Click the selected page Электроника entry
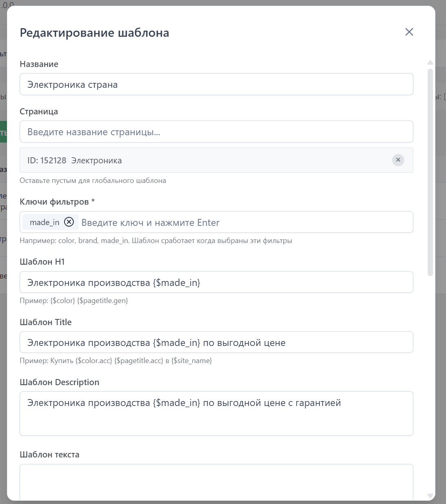 96,161
